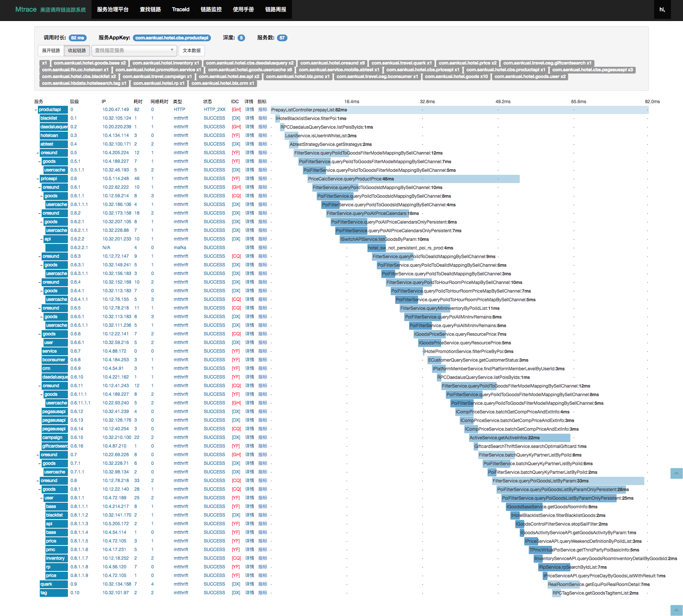Click the 展开链路 button
683x616 pixels.
pyautogui.click(x=51, y=51)
